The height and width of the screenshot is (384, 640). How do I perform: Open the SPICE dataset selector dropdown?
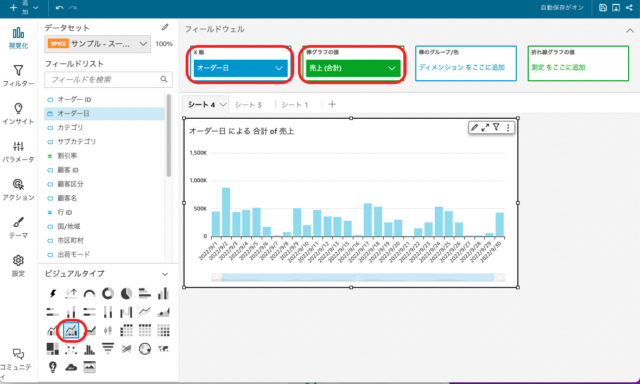(98, 44)
